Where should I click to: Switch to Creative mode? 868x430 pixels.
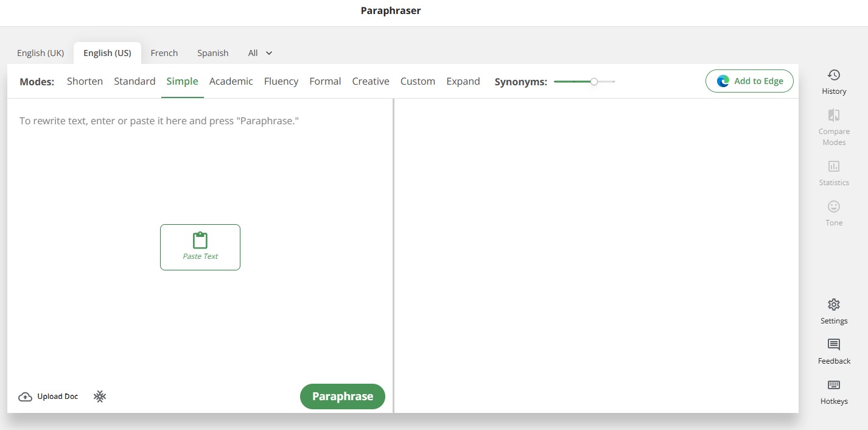click(x=370, y=81)
